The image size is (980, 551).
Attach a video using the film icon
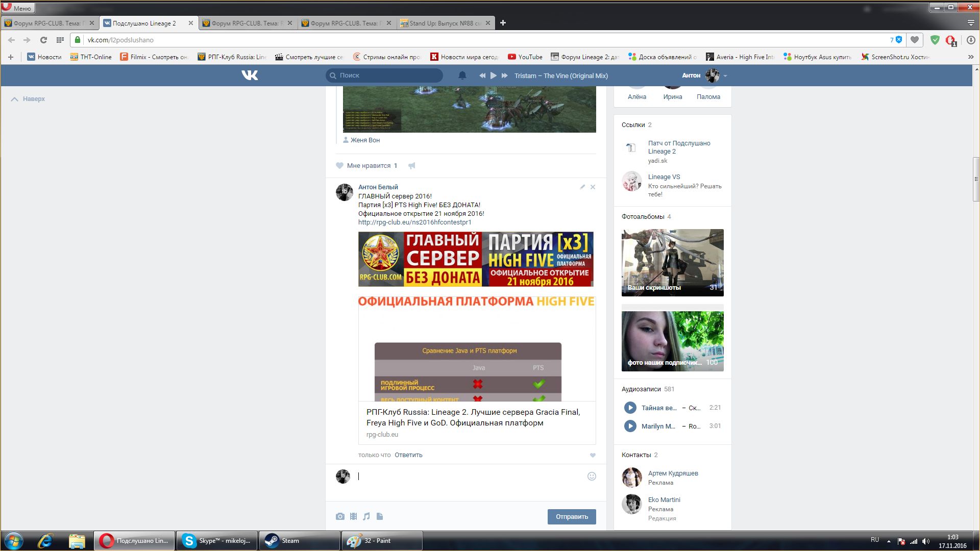pos(353,516)
